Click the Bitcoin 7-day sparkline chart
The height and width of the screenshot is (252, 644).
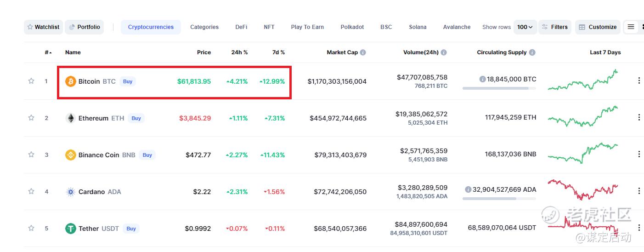point(582,81)
